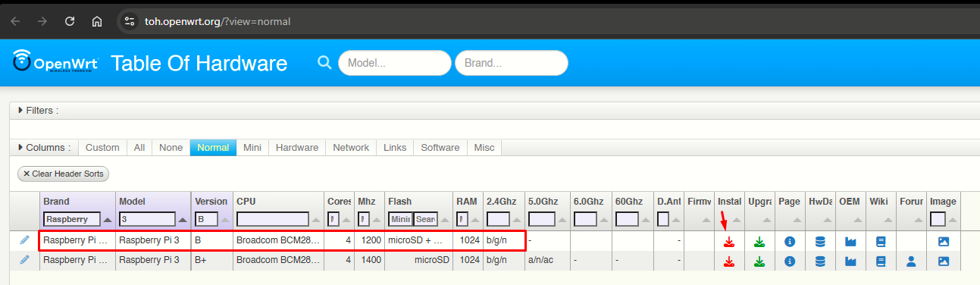Screen dimensions: 980x285
Task: Focus the Model search field in header
Action: pyautogui.click(x=395, y=63)
